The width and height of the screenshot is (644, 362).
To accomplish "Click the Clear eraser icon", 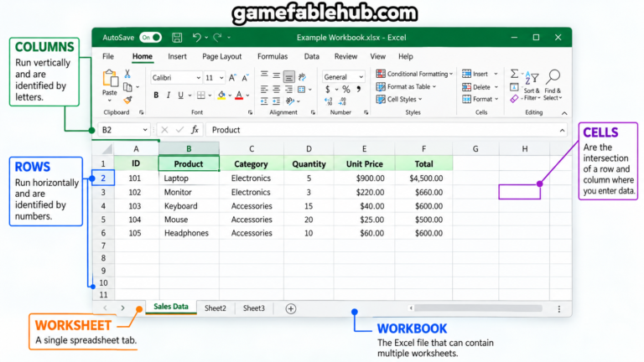I will [x=514, y=99].
